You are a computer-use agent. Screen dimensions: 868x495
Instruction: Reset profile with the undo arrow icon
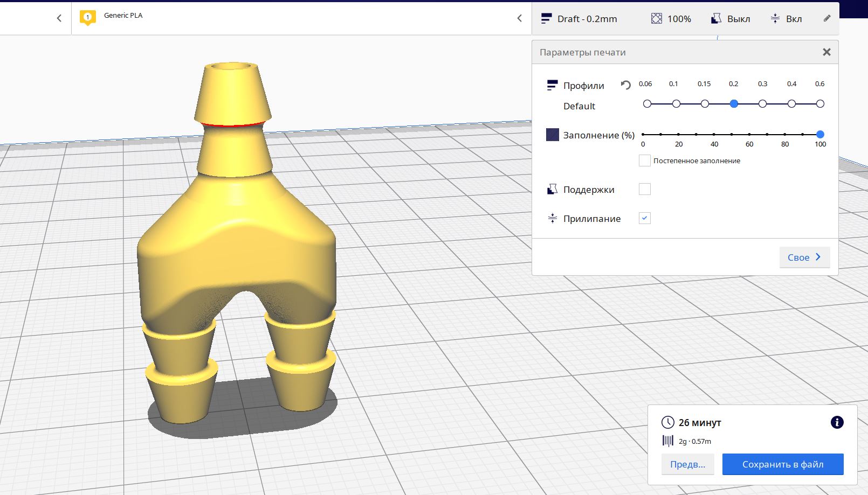[625, 85]
